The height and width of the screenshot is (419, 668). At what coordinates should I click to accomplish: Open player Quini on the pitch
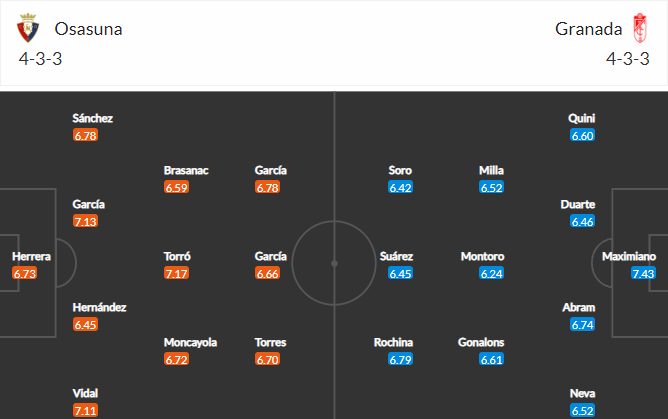tap(582, 118)
